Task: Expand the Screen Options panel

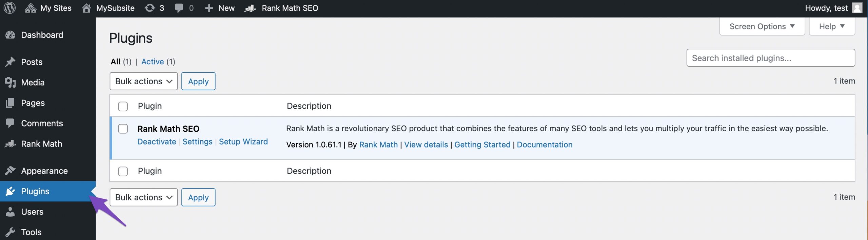Action: point(762,26)
